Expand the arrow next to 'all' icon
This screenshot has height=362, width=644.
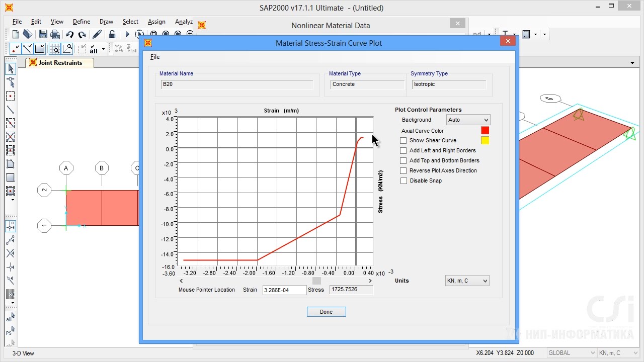point(103,49)
